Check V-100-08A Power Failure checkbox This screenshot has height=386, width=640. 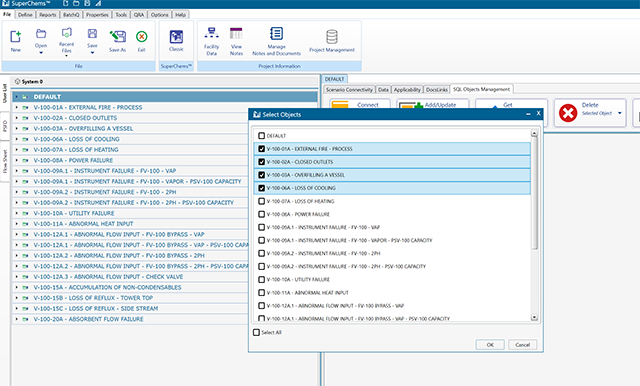point(262,214)
